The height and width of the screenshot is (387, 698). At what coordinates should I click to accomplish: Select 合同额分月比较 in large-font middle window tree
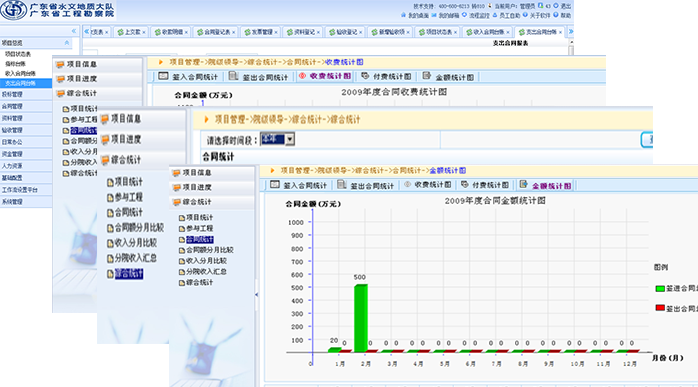[139, 228]
